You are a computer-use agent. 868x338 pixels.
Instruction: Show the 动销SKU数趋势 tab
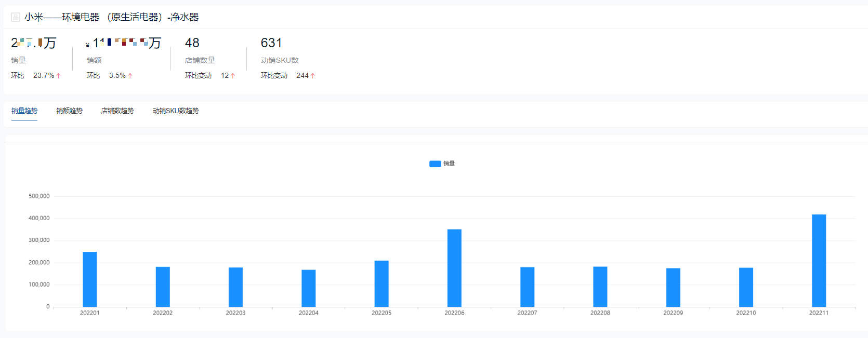(176, 111)
